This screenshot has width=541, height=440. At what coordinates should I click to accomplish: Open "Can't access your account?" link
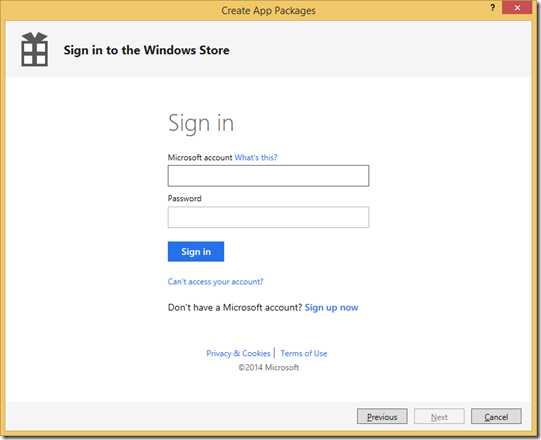pos(215,282)
